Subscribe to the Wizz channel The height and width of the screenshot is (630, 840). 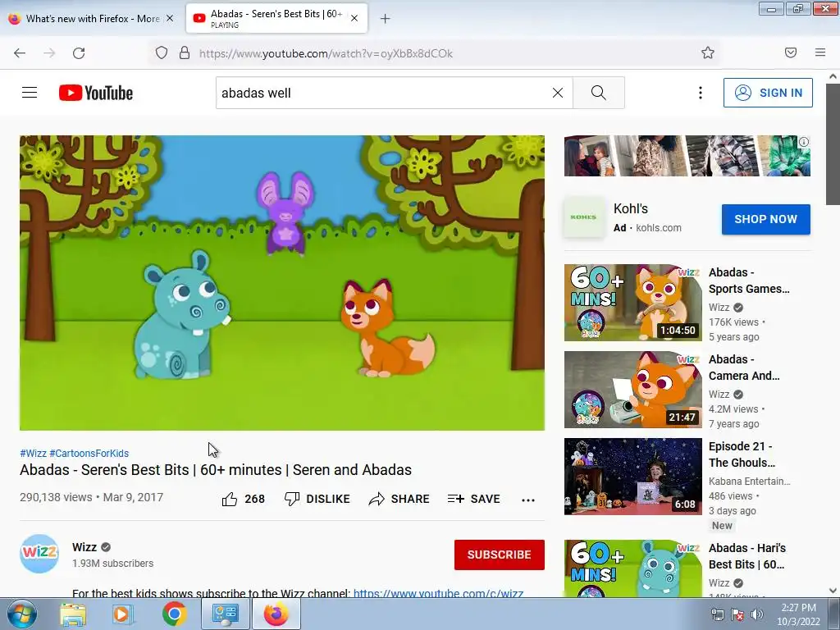click(x=500, y=555)
